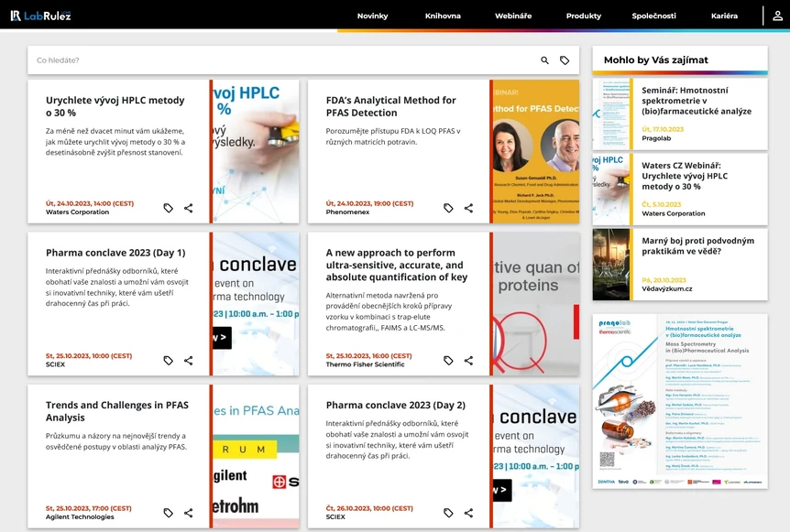This screenshot has width=790, height=532.
Task: Share the Urychlete vývoj HPLC metody card
Action: pyautogui.click(x=189, y=208)
